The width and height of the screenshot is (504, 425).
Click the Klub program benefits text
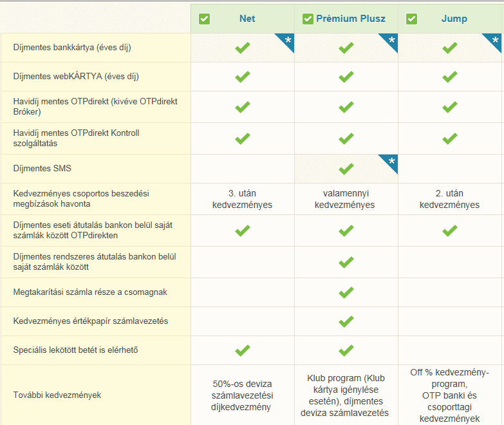tap(344, 395)
